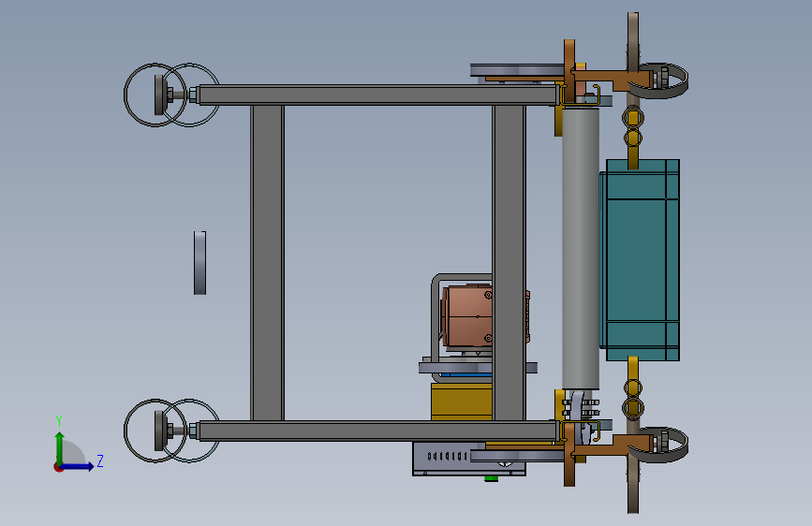Select the small isolated grey plate on left
812x526 pixels.
click(x=199, y=263)
